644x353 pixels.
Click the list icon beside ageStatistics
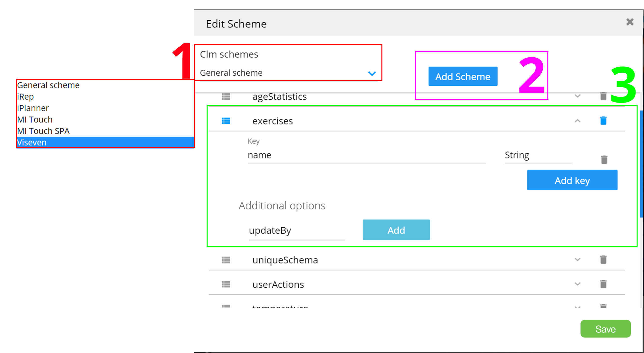tap(226, 97)
